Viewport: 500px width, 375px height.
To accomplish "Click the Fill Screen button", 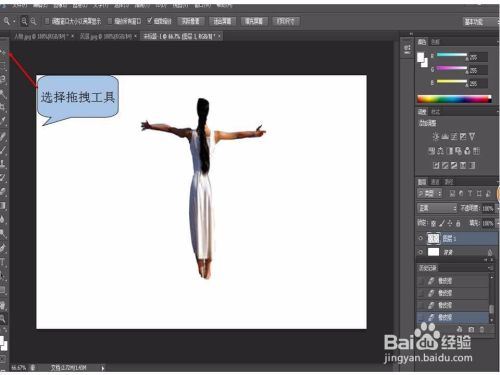I will click(x=254, y=21).
